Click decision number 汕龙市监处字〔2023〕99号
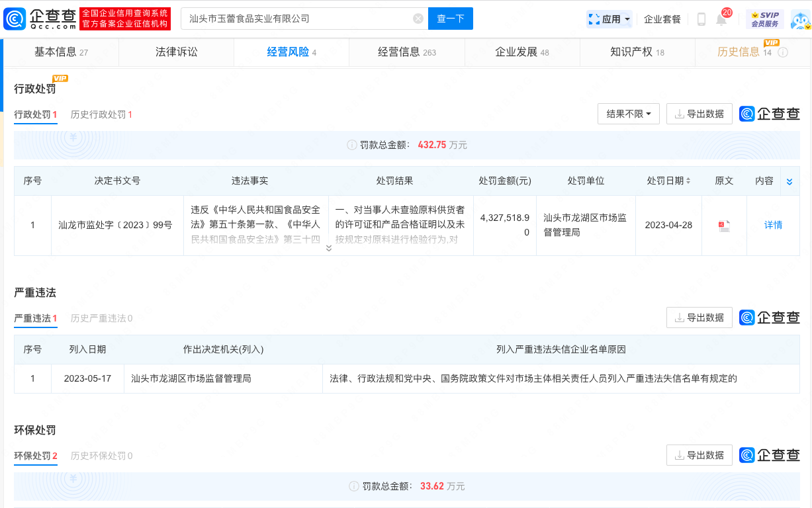This screenshot has height=508, width=812. click(115, 225)
